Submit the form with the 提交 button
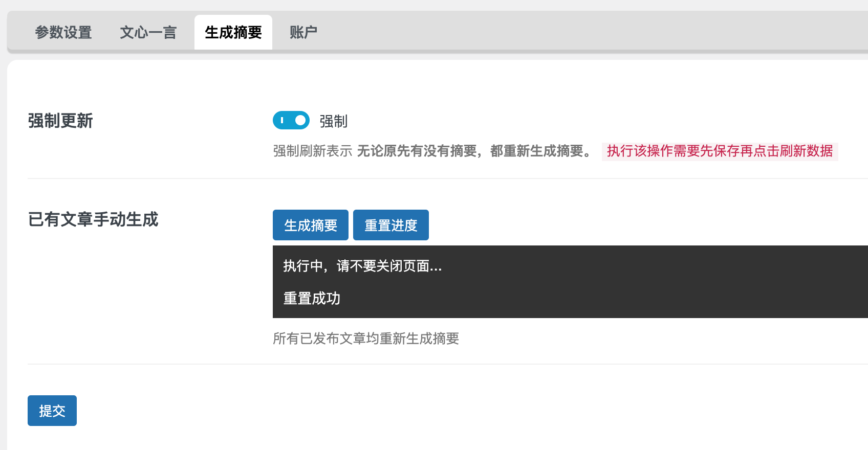Screen dimensions: 868x450 (52, 411)
